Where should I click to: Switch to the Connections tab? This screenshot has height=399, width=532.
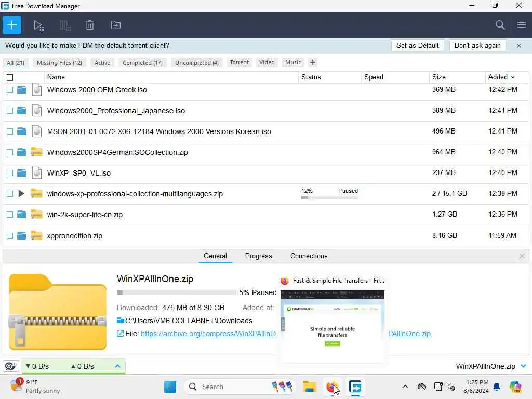[x=309, y=256]
